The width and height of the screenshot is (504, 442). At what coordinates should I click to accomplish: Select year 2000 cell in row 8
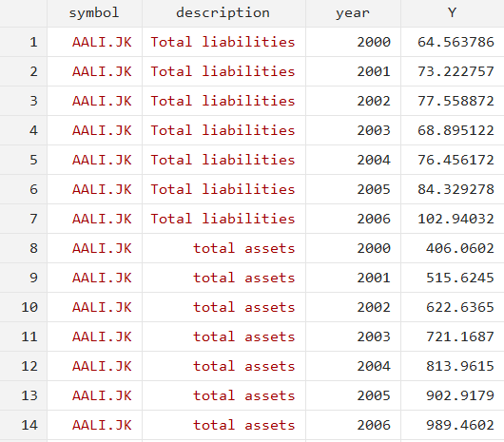coord(353,248)
